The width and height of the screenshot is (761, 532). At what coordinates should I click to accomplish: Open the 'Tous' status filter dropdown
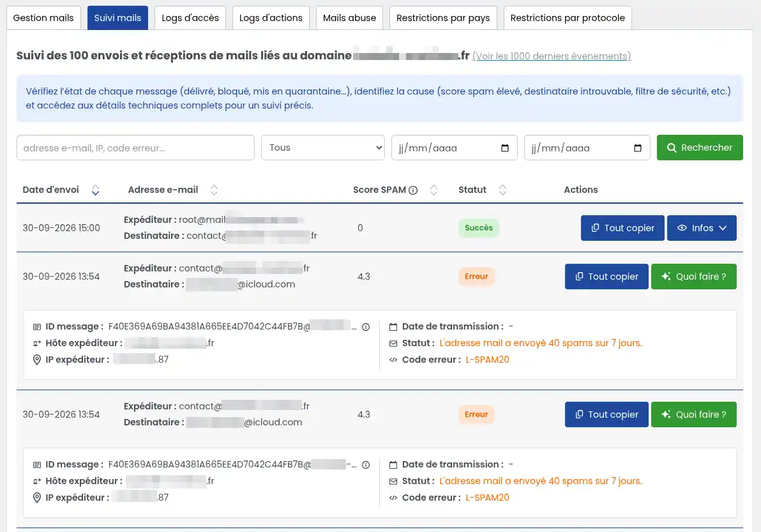tap(323, 148)
